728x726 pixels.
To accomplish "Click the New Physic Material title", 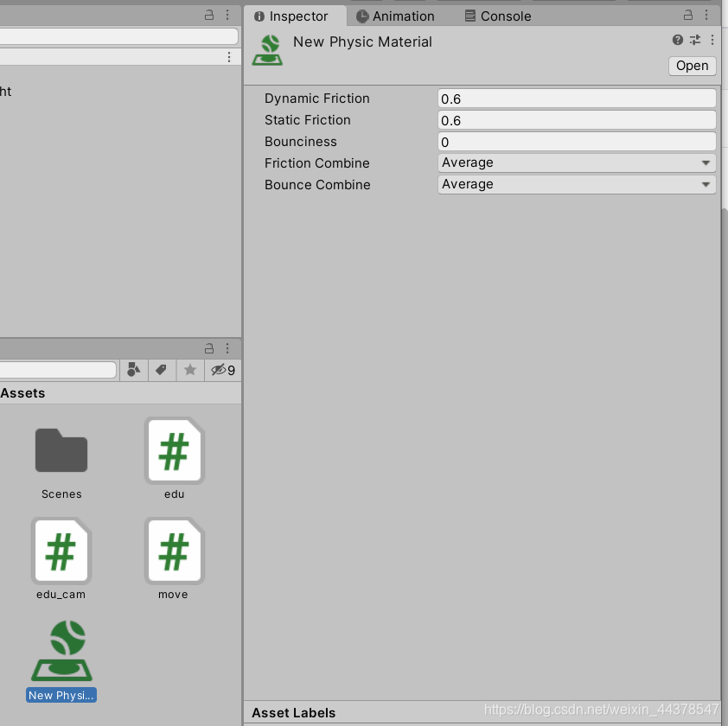I will click(362, 41).
